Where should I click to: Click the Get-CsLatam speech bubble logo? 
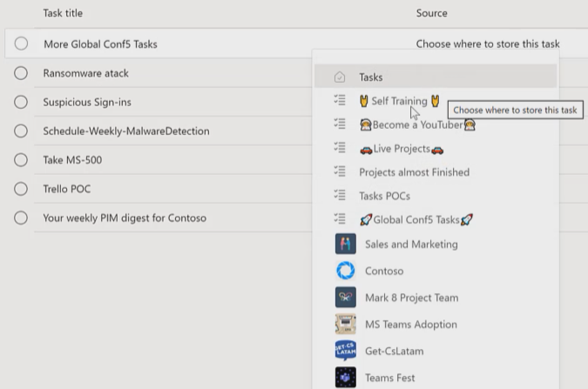[x=345, y=351]
